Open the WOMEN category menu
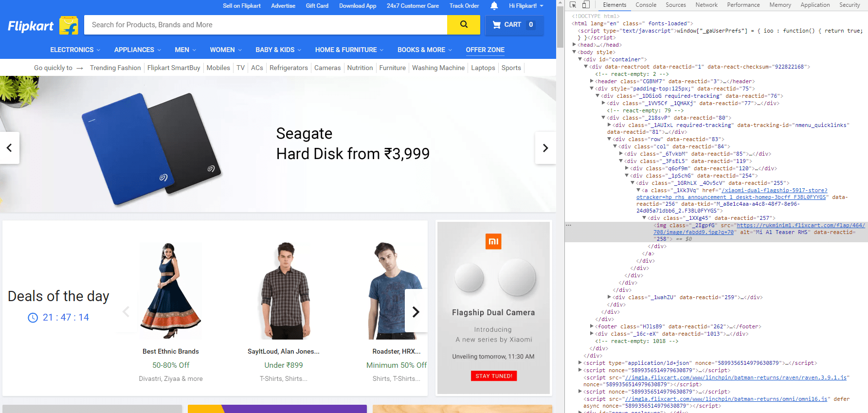Viewport: 868px width, 413px height. coord(226,50)
